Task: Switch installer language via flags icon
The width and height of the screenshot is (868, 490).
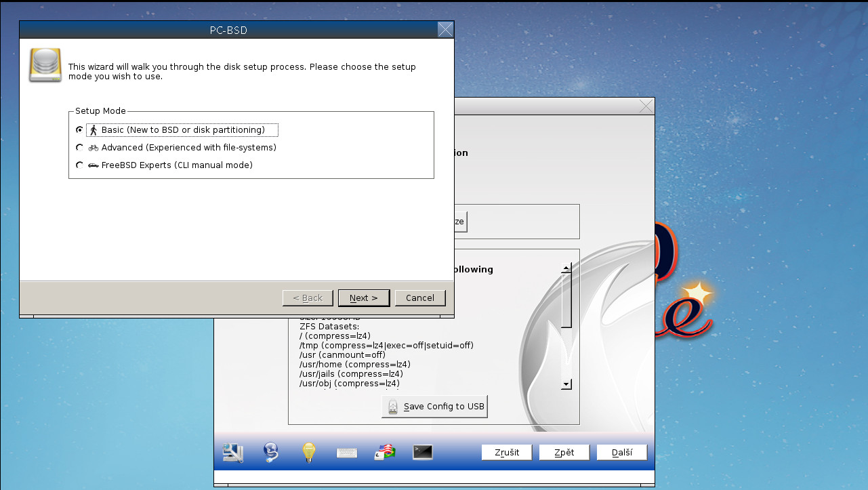Action: pyautogui.click(x=384, y=452)
